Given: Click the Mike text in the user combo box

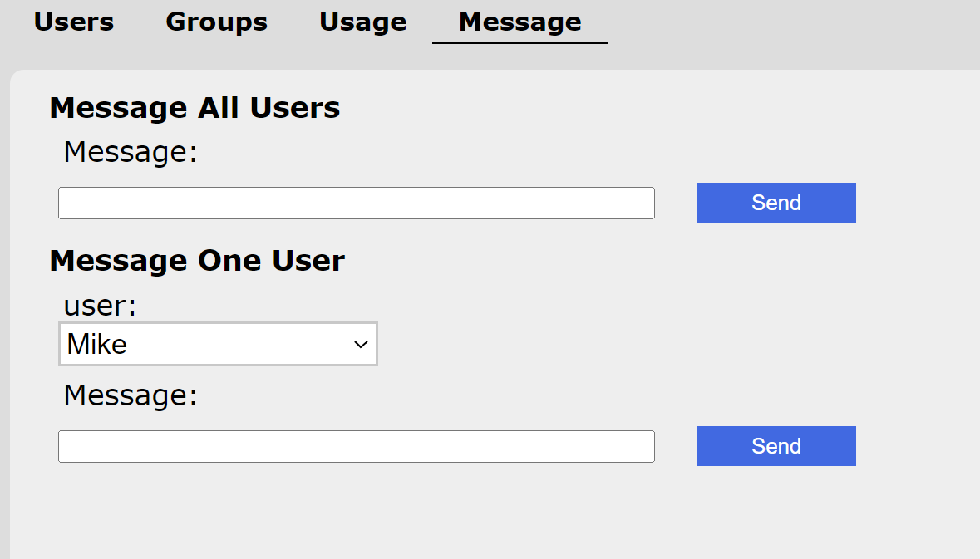Looking at the screenshot, I should [97, 344].
